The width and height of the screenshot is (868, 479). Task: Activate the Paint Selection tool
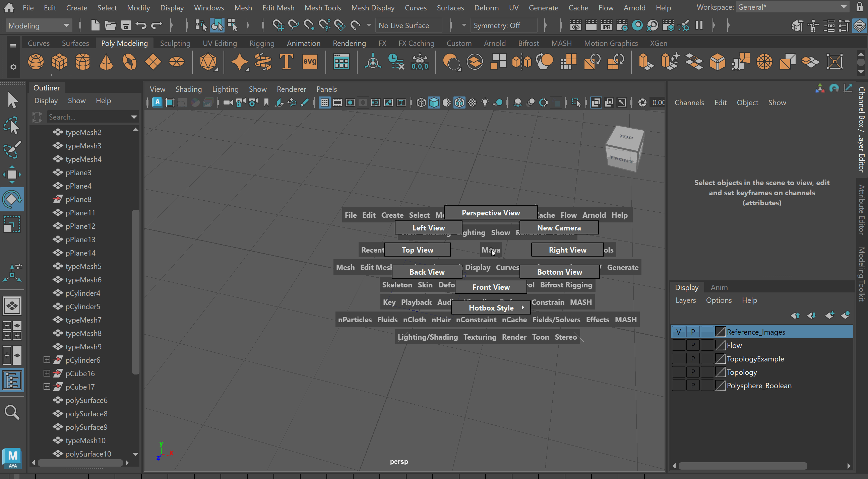coord(12,149)
